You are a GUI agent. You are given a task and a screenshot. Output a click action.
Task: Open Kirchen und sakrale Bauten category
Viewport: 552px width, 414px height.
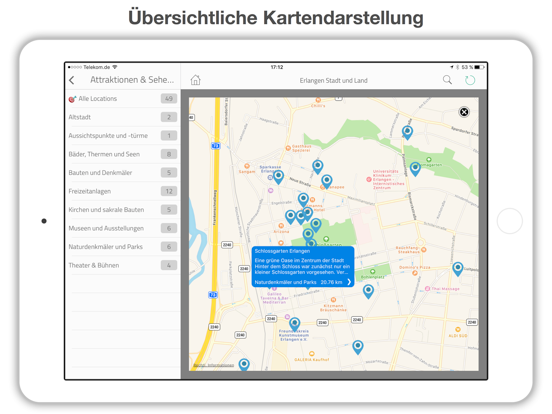click(123, 210)
